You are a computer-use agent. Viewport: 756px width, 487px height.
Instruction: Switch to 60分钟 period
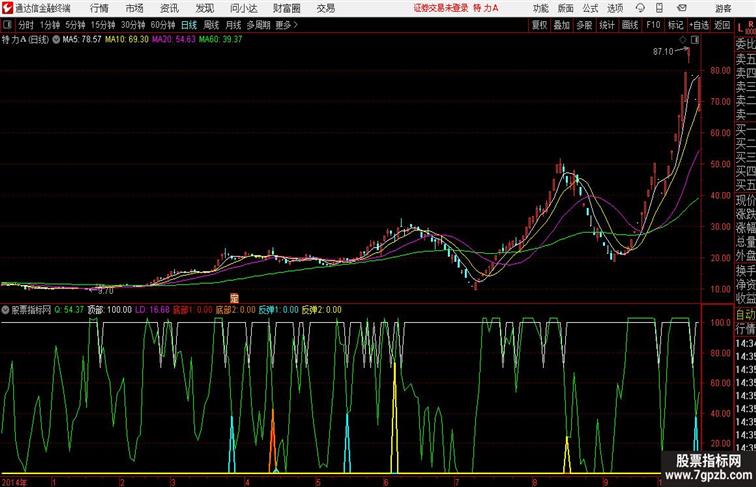163,25
